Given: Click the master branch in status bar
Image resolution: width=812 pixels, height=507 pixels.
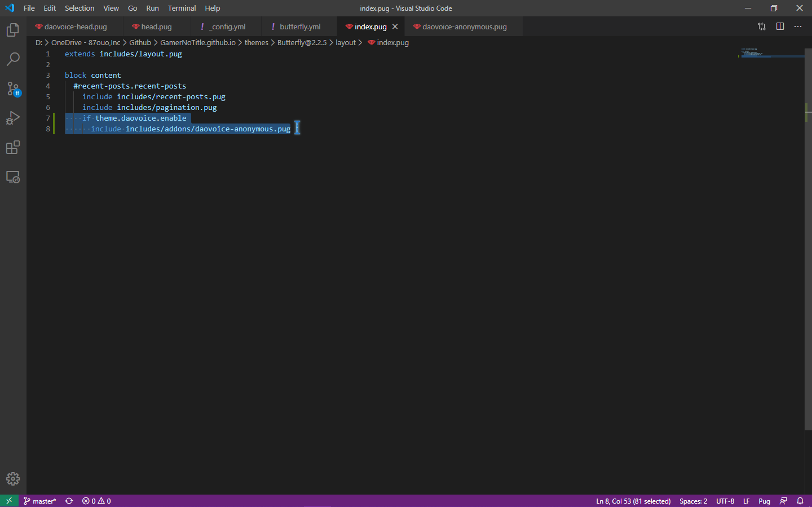Looking at the screenshot, I should click(41, 501).
